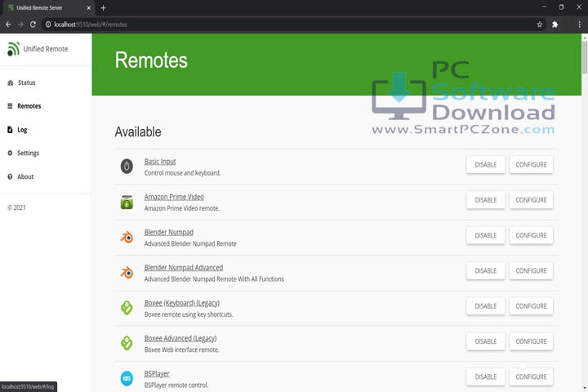The width and height of the screenshot is (588, 392).
Task: Open the Log page from sidebar
Action: pos(22,130)
